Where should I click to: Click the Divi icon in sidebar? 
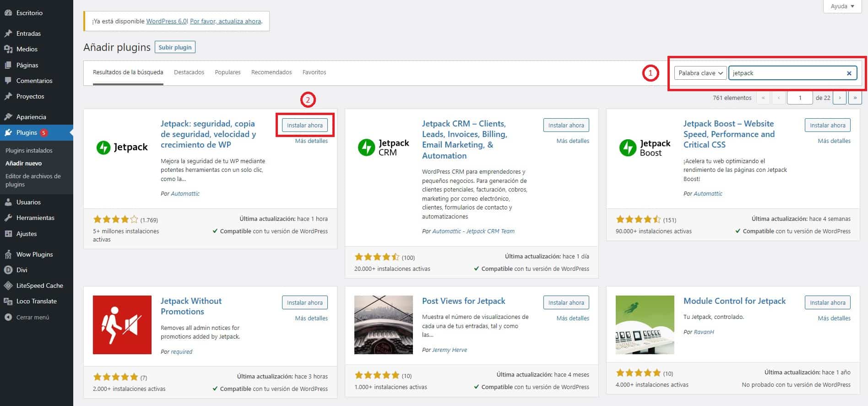click(8, 270)
